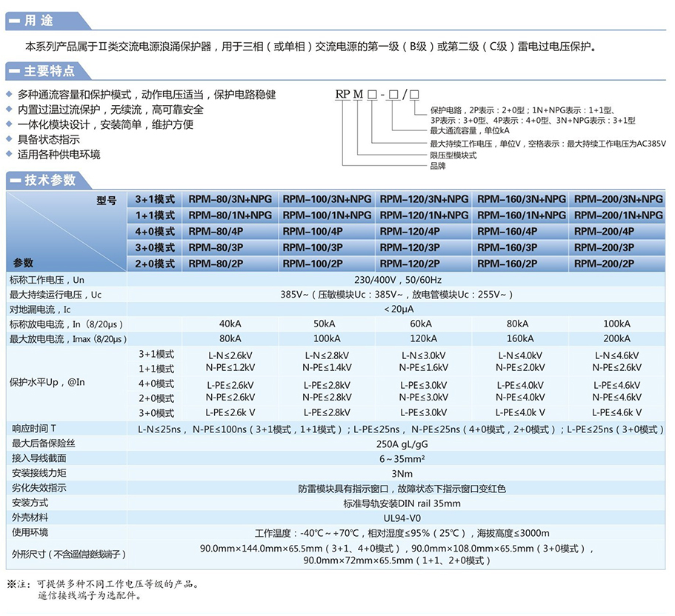Click the first empty box after RPM
The height and width of the screenshot is (616, 675).
(371, 94)
